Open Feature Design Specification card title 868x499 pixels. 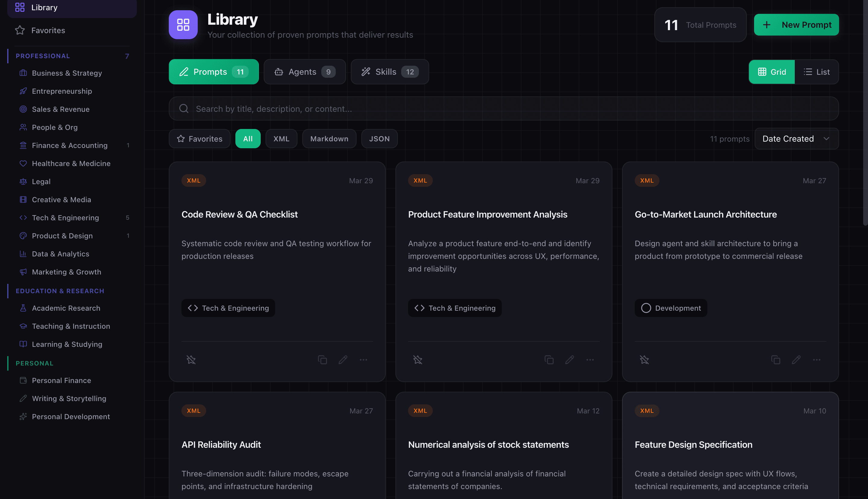(x=693, y=444)
